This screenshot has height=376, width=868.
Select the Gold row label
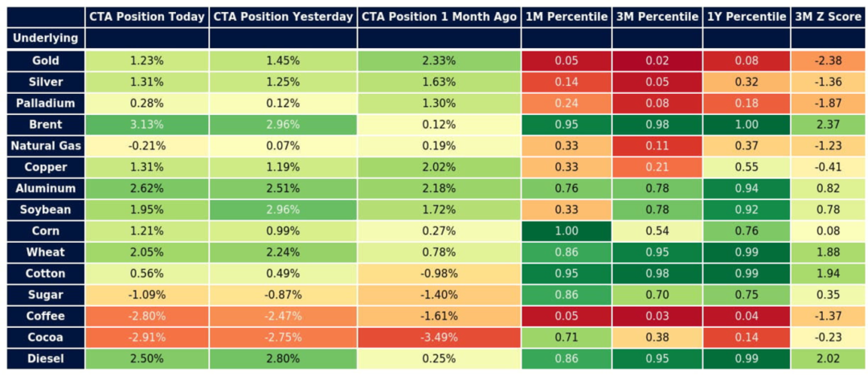pyautogui.click(x=45, y=60)
